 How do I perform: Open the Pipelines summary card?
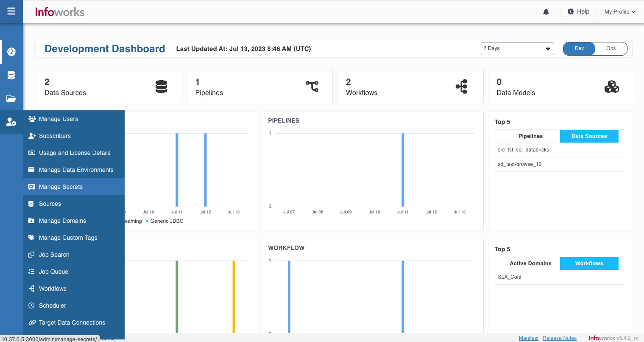[259, 87]
